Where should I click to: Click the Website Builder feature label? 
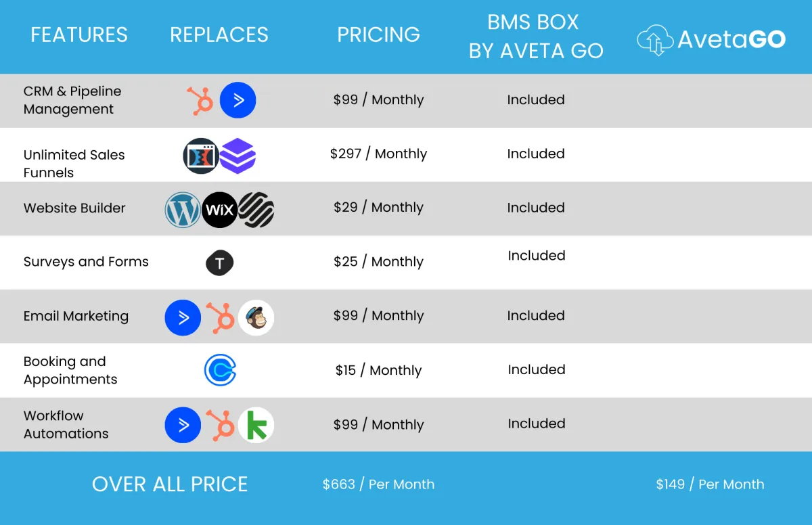[74, 208]
